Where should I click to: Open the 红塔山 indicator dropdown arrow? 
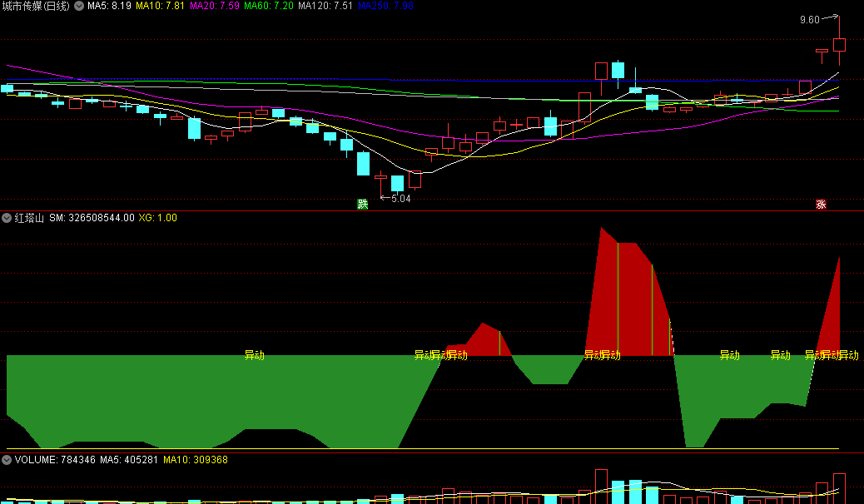(x=7, y=218)
